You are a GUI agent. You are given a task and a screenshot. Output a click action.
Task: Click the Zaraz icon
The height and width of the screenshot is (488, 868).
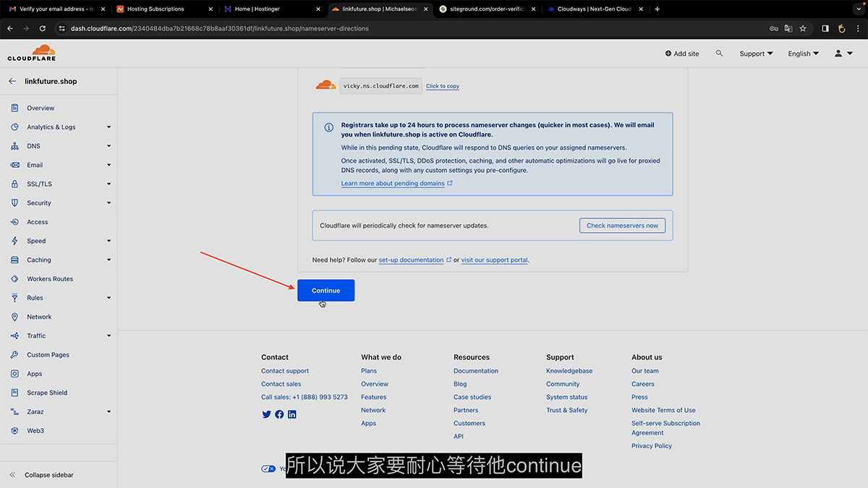(14, 412)
